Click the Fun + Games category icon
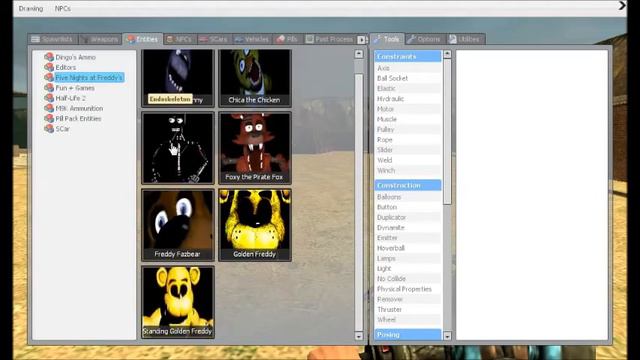640x360 pixels. (x=49, y=88)
